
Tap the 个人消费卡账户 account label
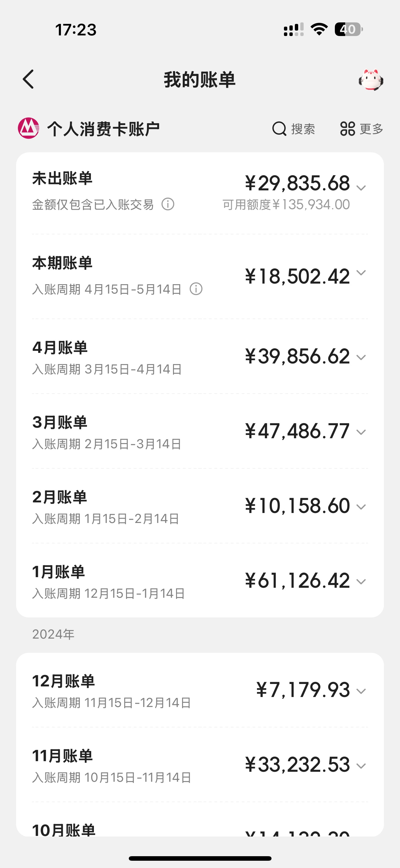click(103, 129)
